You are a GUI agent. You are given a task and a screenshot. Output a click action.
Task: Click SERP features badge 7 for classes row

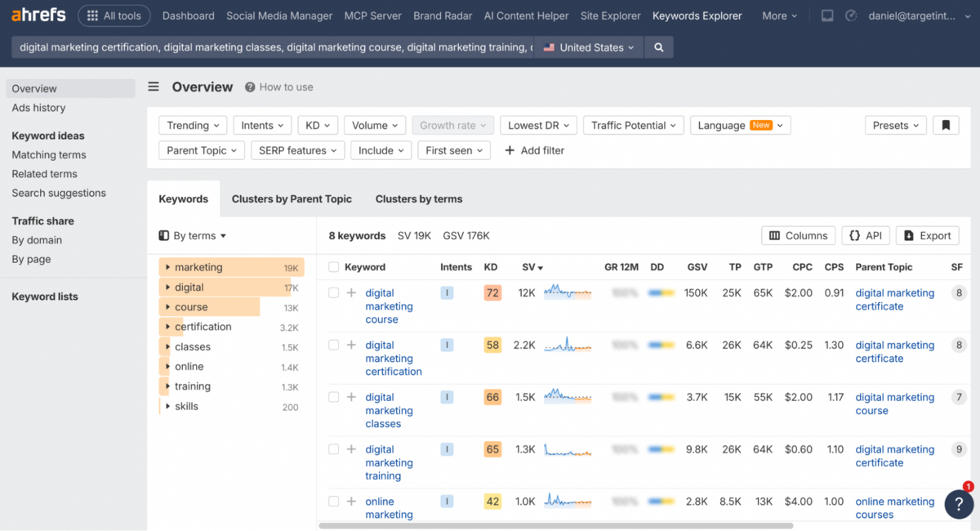pyautogui.click(x=959, y=397)
